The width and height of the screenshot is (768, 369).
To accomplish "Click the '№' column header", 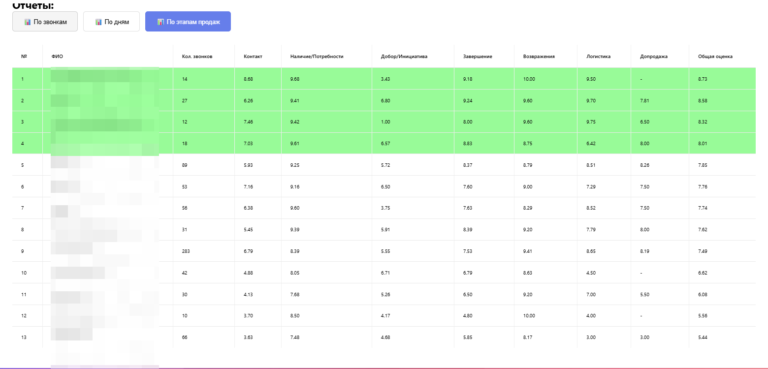I will [x=24, y=57].
